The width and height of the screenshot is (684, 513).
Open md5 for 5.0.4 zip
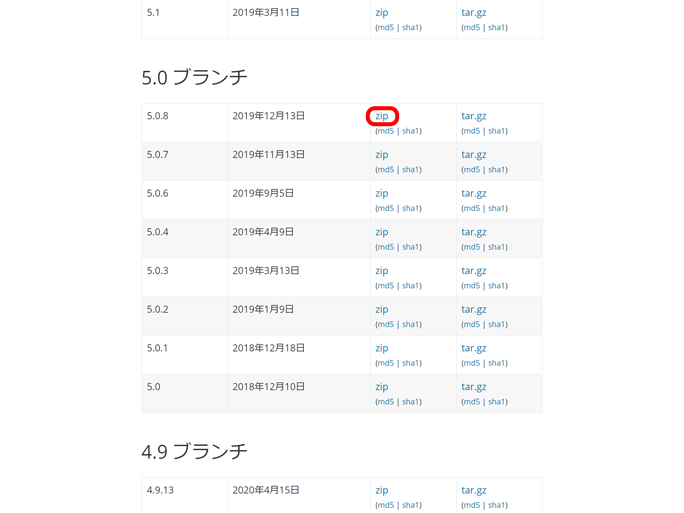(385, 247)
